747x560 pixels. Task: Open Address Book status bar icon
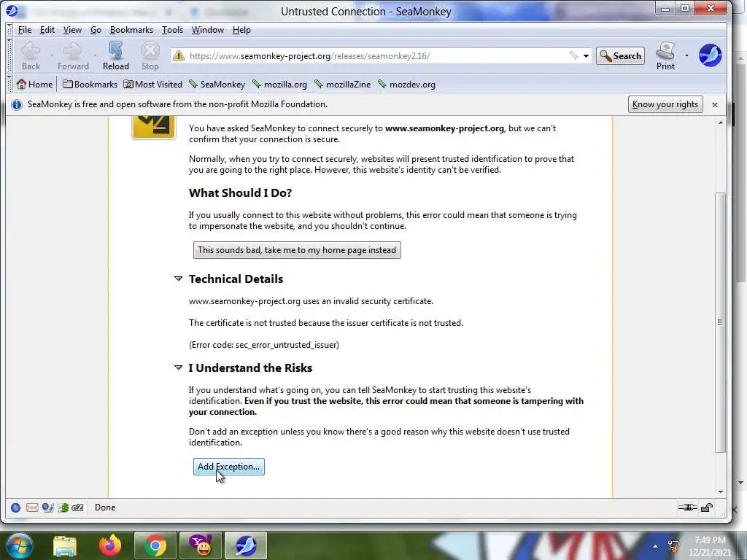pyautogui.click(x=63, y=507)
